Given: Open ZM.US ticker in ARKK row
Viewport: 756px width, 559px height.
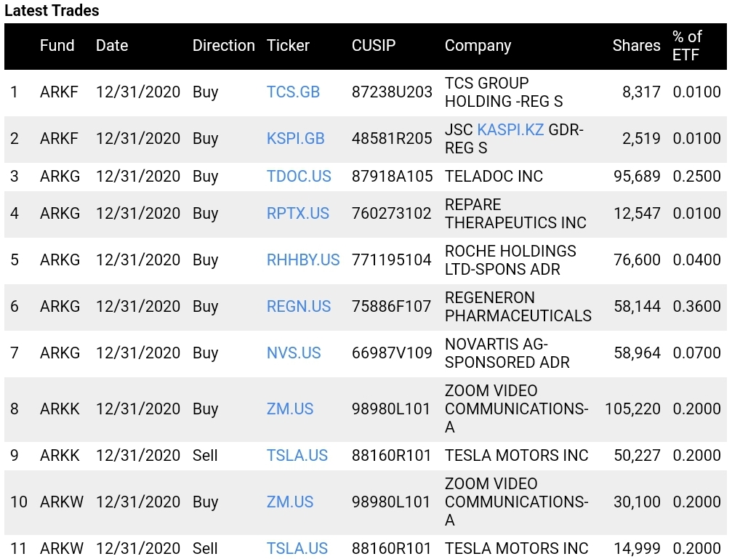Looking at the screenshot, I should [290, 409].
